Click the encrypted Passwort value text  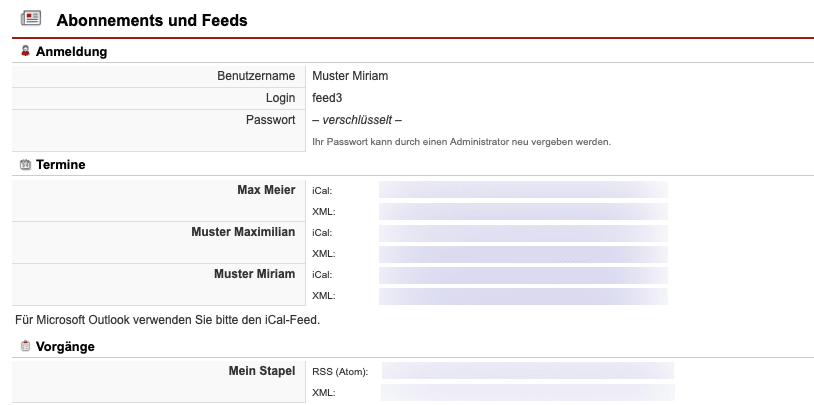pos(357,120)
